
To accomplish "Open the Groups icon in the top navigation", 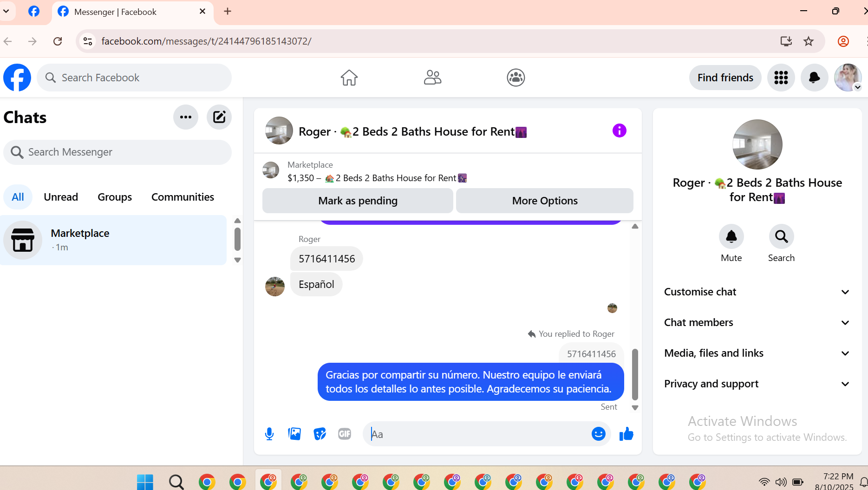I will 516,78.
